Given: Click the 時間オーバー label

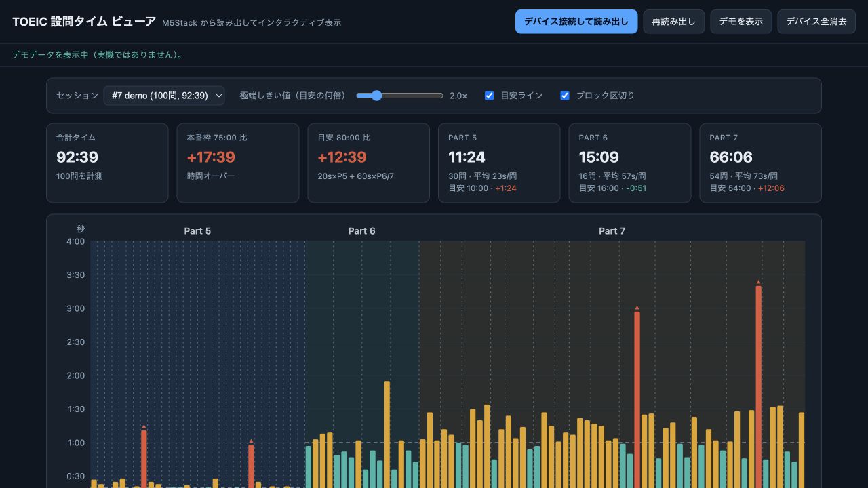Looking at the screenshot, I should (211, 176).
